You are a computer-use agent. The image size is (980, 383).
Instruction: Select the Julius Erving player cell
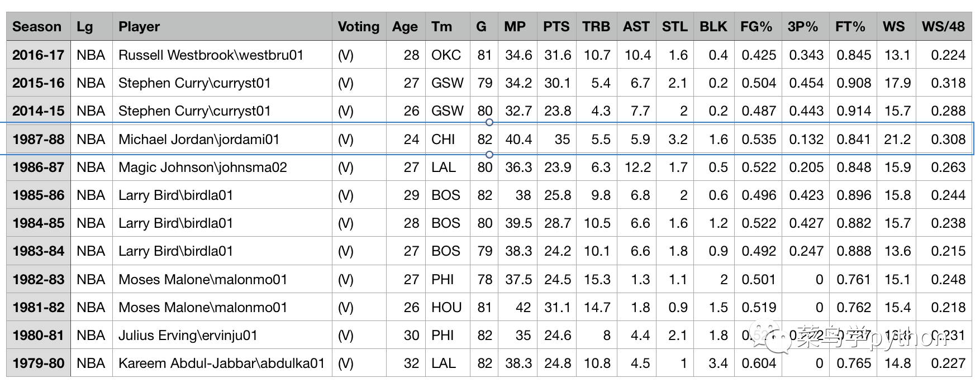(188, 335)
